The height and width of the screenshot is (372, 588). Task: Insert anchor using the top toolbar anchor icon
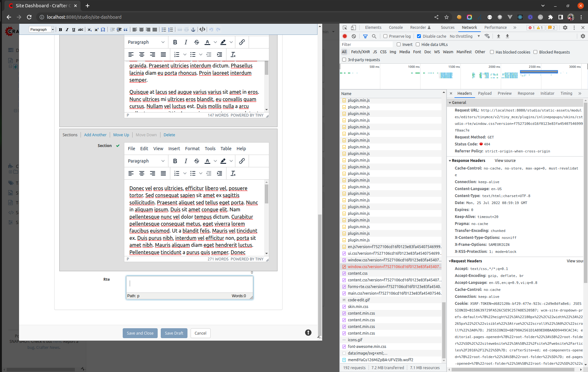[x=193, y=29]
